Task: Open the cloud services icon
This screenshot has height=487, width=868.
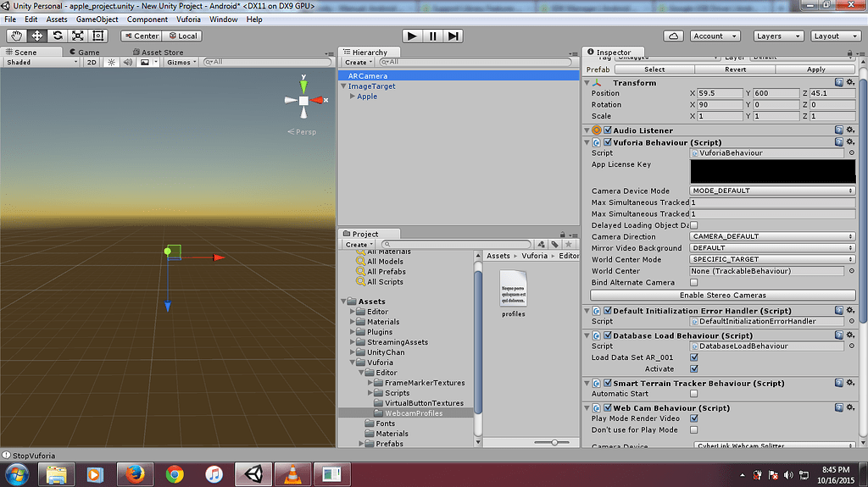Action: pyautogui.click(x=673, y=36)
